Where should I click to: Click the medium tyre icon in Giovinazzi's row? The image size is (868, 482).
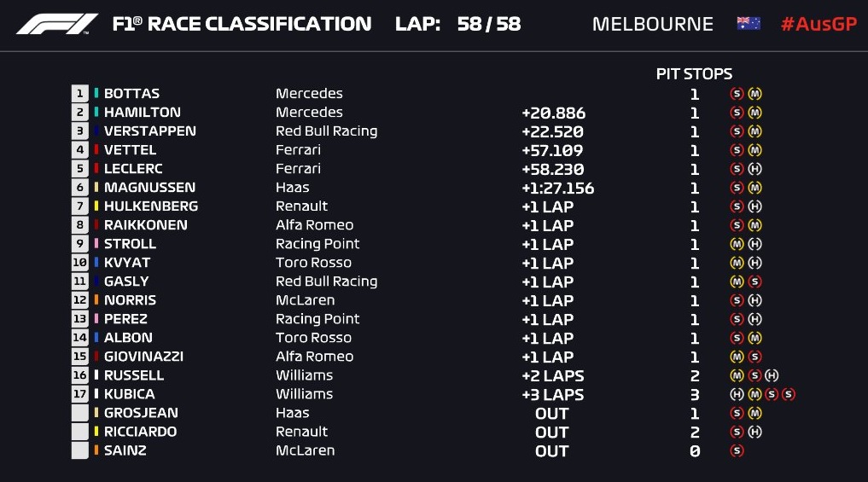point(737,357)
